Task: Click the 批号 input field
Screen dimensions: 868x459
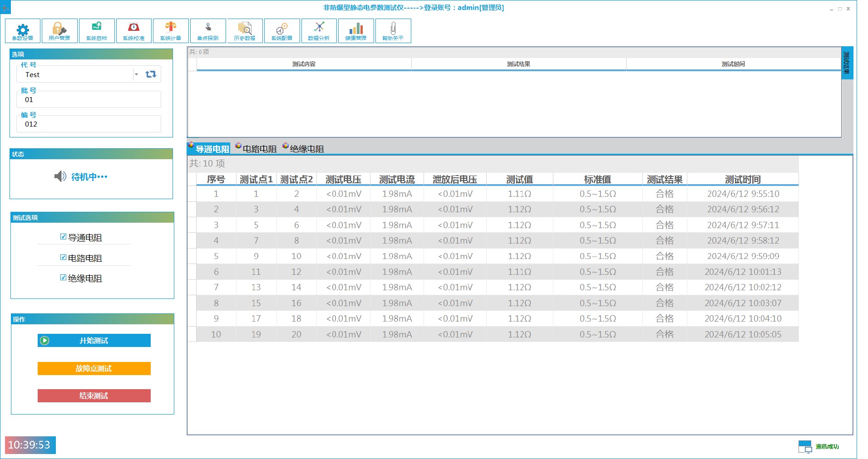Action: 89,100
